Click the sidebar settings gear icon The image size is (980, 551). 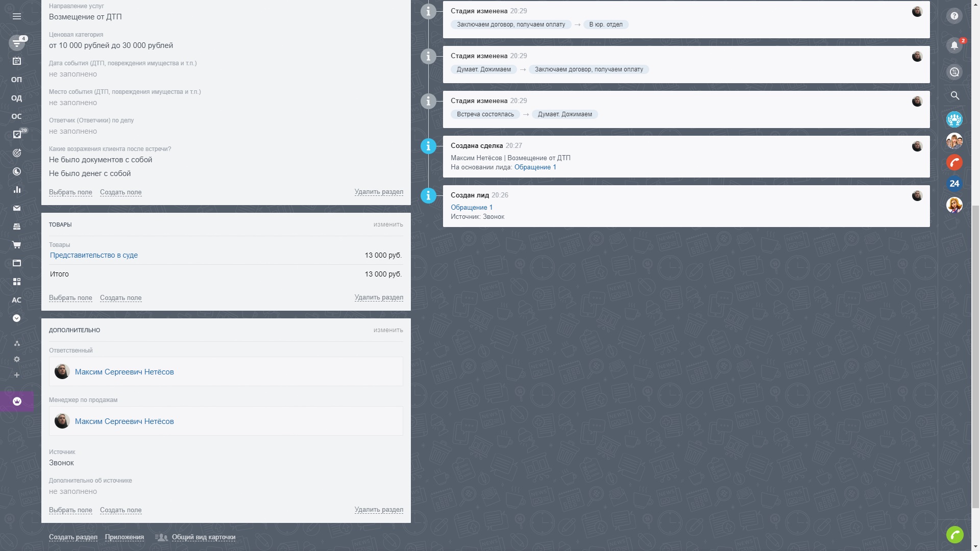pos(17,359)
